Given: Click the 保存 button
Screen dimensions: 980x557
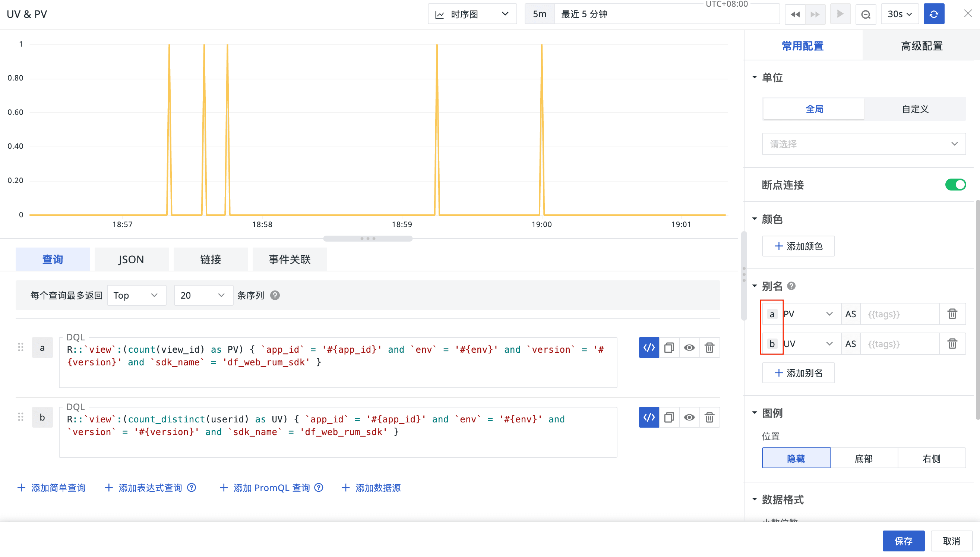Looking at the screenshot, I should point(903,541).
